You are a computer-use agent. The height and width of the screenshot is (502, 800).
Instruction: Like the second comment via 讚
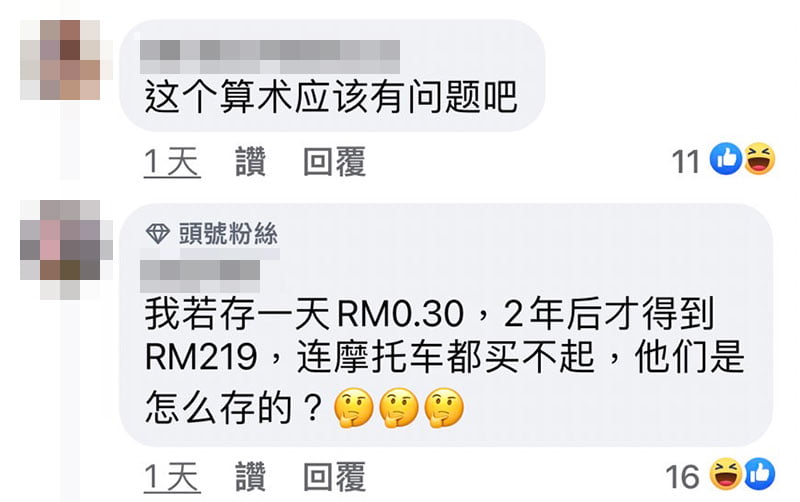pos(251,477)
